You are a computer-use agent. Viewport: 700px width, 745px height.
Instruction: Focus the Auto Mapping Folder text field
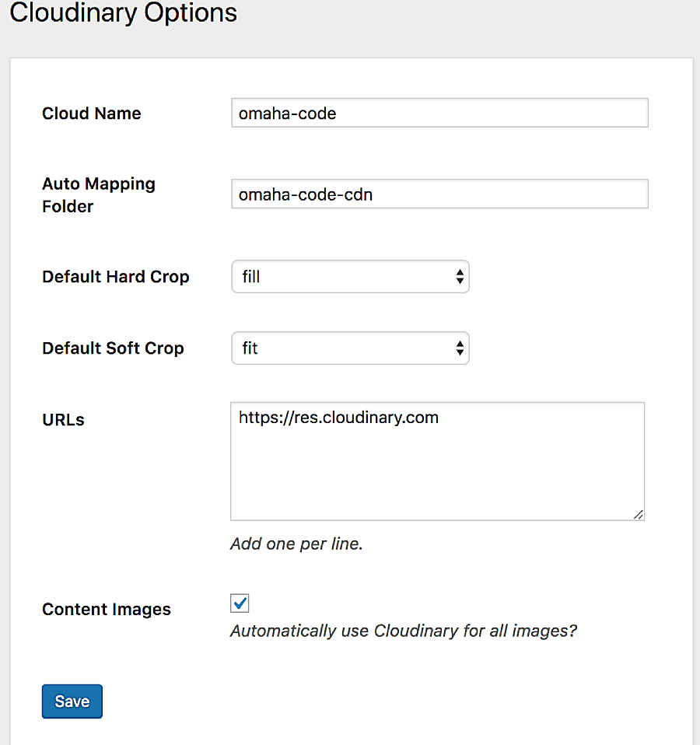(x=439, y=194)
